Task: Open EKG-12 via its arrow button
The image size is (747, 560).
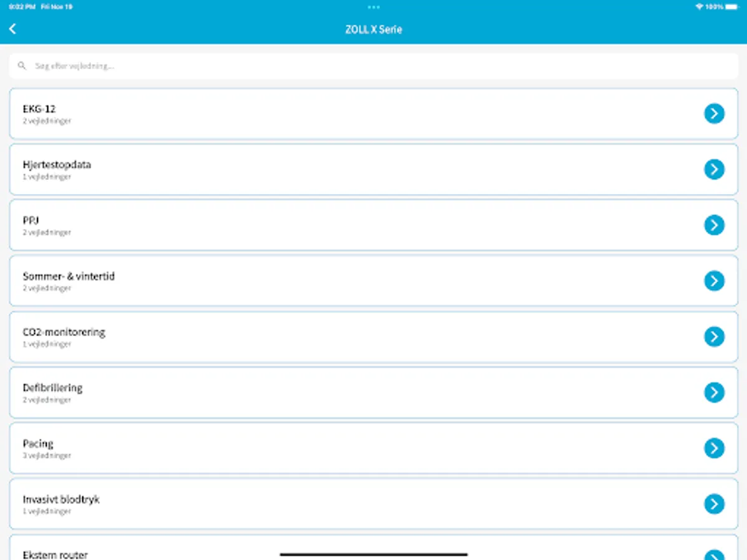Action: click(x=714, y=113)
